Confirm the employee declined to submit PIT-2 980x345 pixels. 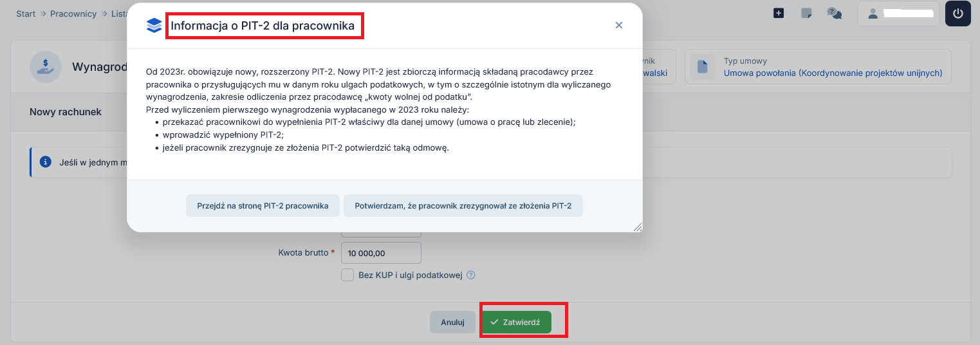click(x=463, y=206)
